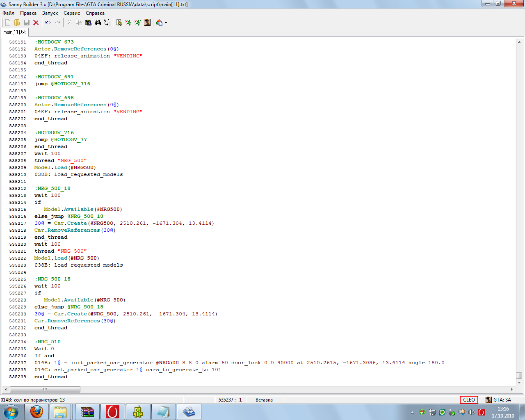Click the vertical scrollbar up arrow

[519, 42]
